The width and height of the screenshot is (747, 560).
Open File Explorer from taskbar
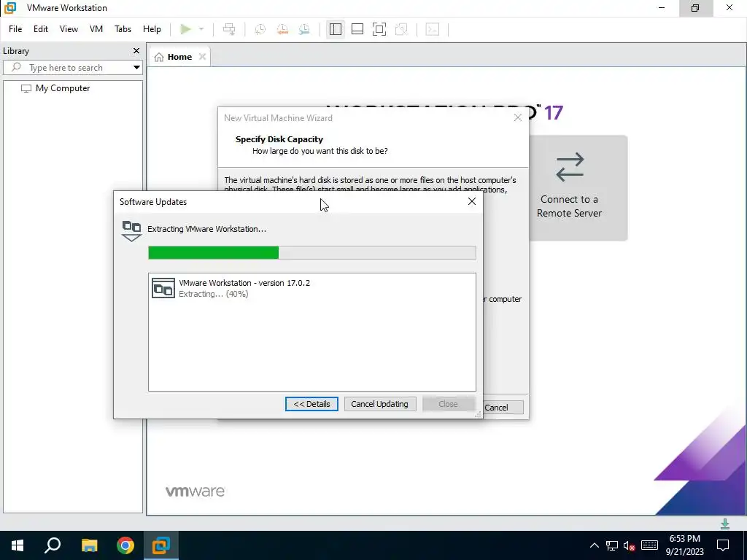tap(89, 545)
